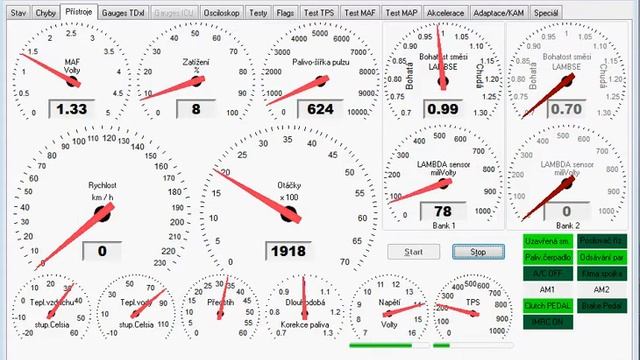Click the Uzavřená sm. indicator
The image size is (640, 360).
click(x=548, y=241)
